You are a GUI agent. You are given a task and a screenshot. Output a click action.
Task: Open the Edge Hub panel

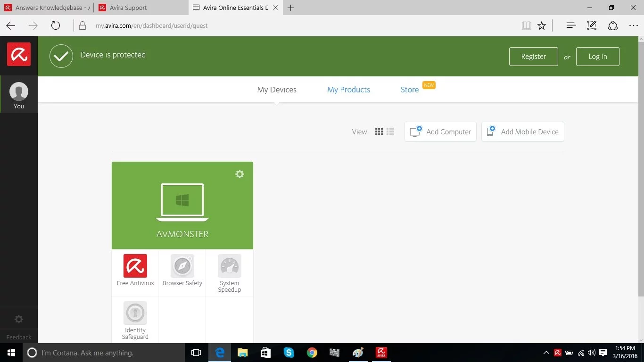point(571,26)
